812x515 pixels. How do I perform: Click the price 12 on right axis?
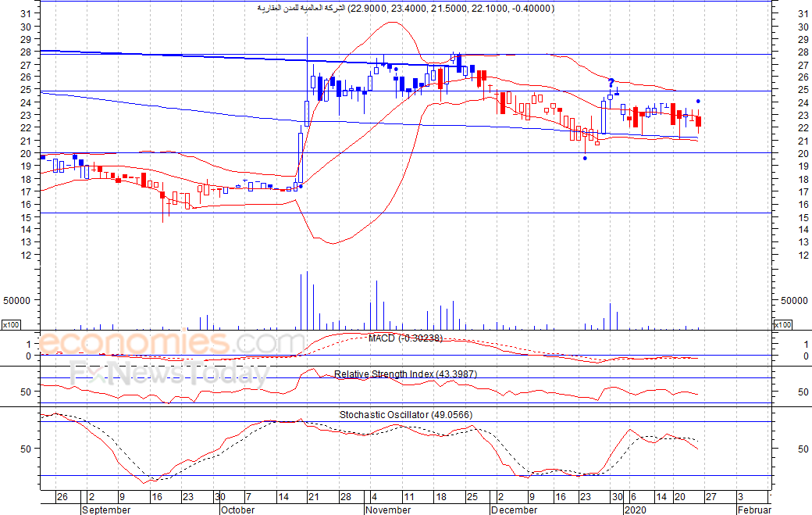(803, 256)
